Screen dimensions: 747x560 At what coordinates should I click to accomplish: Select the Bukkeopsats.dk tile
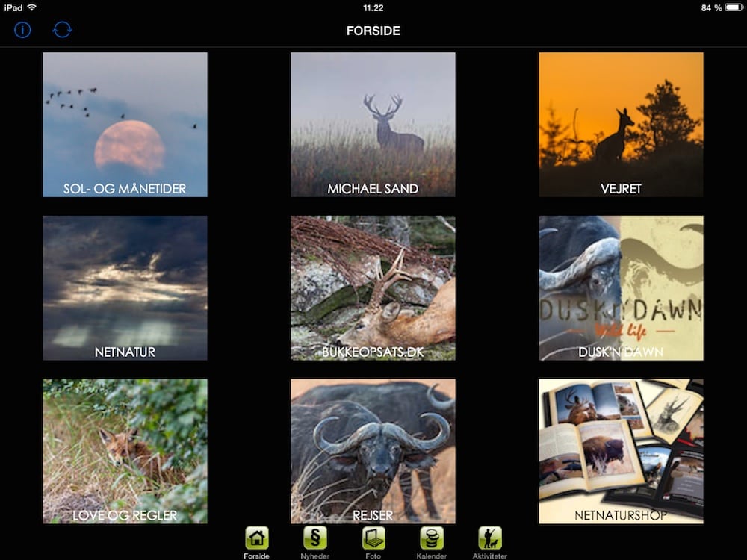[373, 287]
